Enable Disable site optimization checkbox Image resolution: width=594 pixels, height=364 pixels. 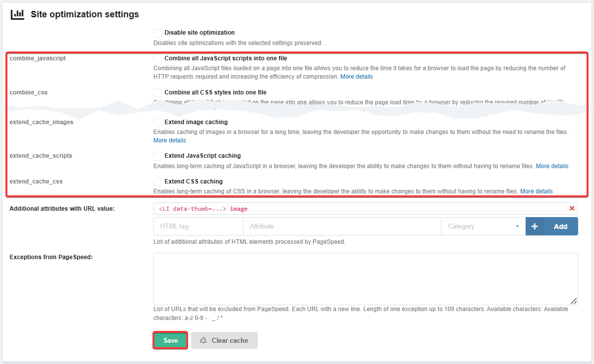(158, 33)
